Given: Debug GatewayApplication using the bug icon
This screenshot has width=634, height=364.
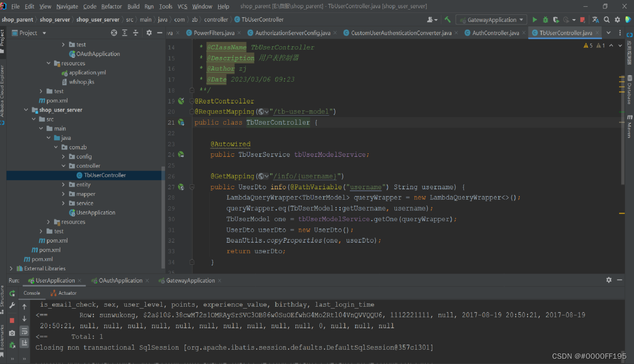Looking at the screenshot, I should tap(545, 20).
